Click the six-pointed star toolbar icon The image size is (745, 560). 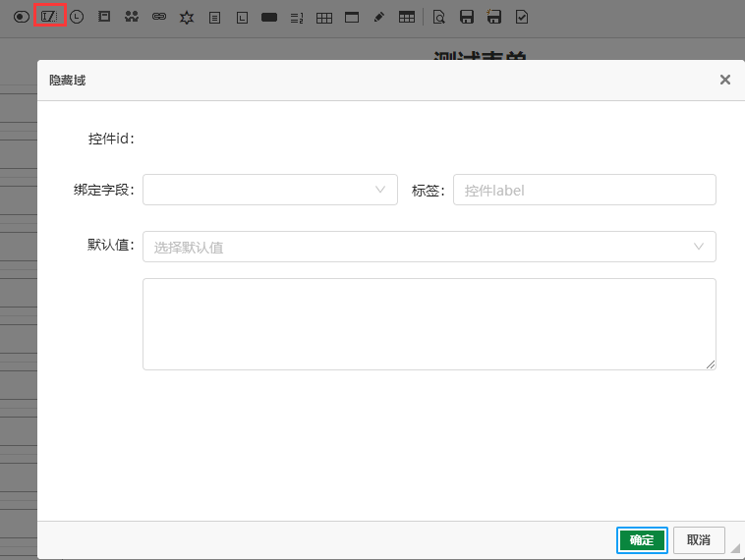coord(187,18)
